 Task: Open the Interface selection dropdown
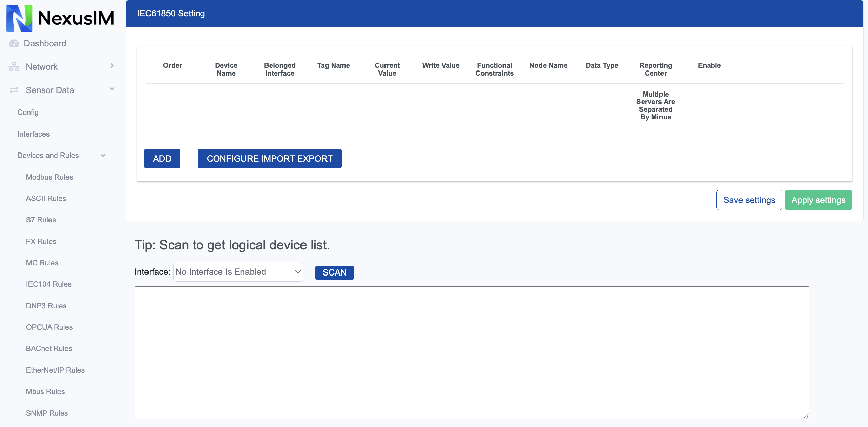pos(238,272)
